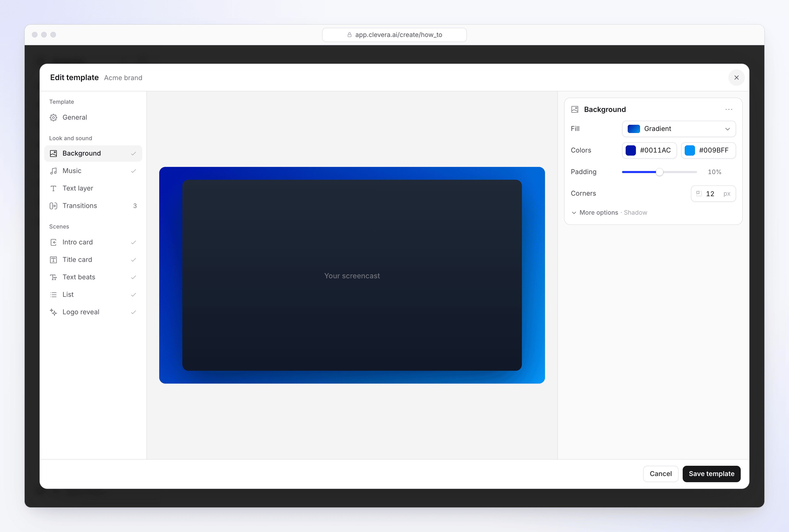The image size is (789, 532).
Task: Open the Fill Gradient dropdown
Action: pos(679,129)
